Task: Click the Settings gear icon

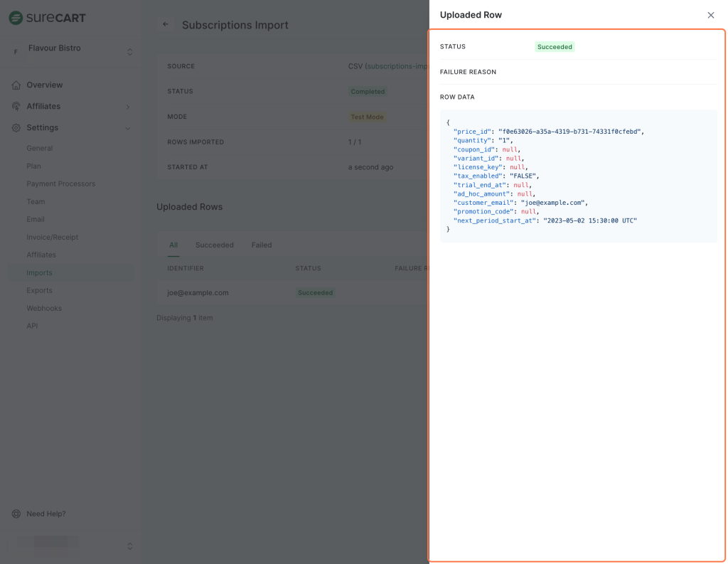Action: click(x=16, y=128)
